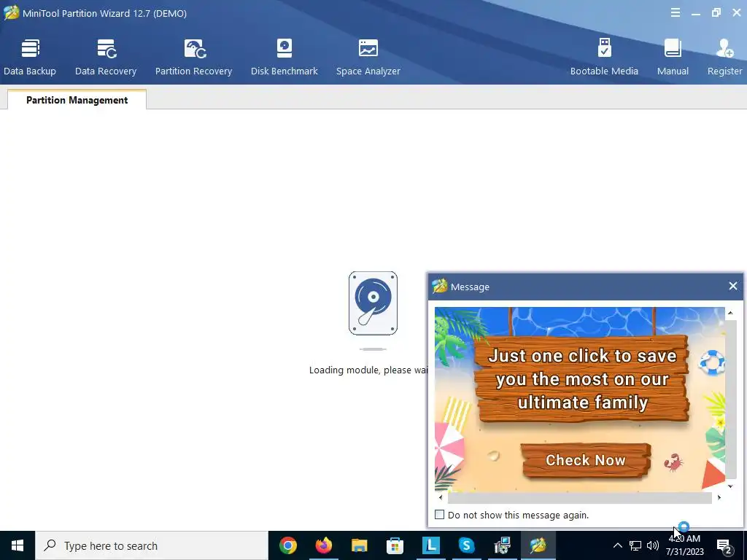The height and width of the screenshot is (560, 747).
Task: Open Skype from taskbar
Action: tap(466, 545)
